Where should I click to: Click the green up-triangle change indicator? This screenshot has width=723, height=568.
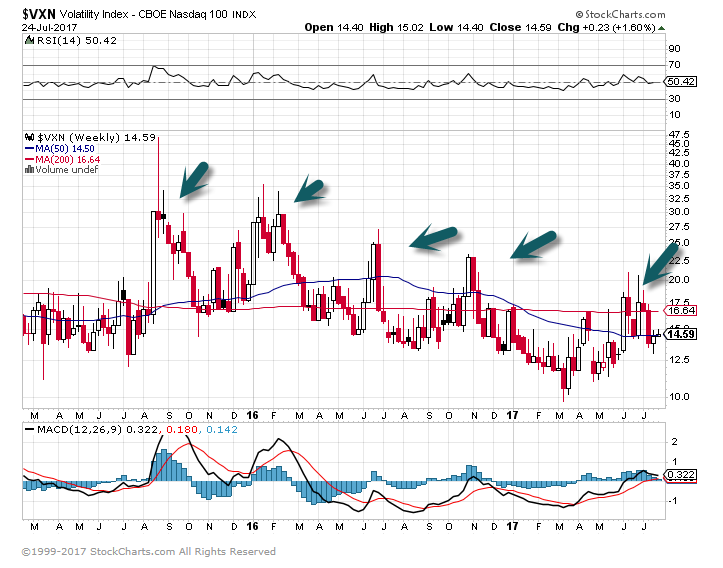(662, 28)
